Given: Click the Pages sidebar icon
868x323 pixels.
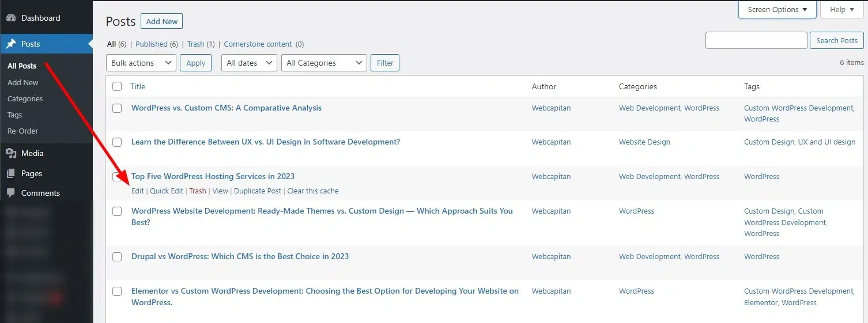Looking at the screenshot, I should 11,173.
